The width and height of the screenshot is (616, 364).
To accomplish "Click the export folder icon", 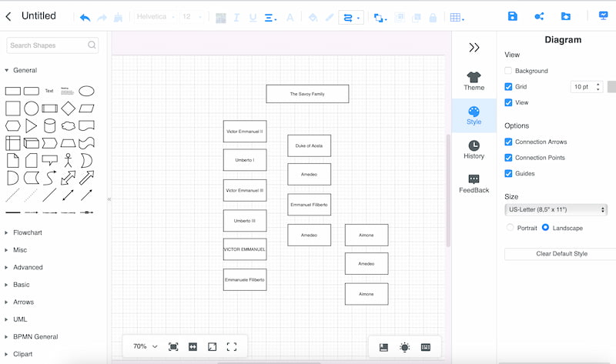I will [565, 16].
